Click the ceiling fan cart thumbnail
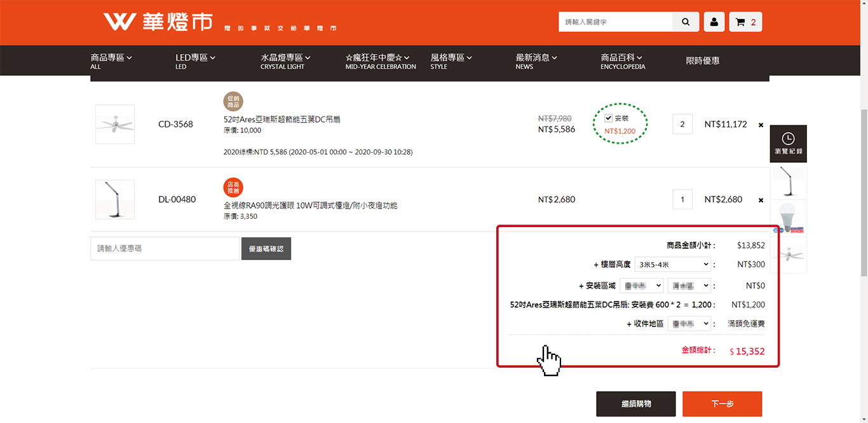The height and width of the screenshot is (423, 868). coord(115,124)
